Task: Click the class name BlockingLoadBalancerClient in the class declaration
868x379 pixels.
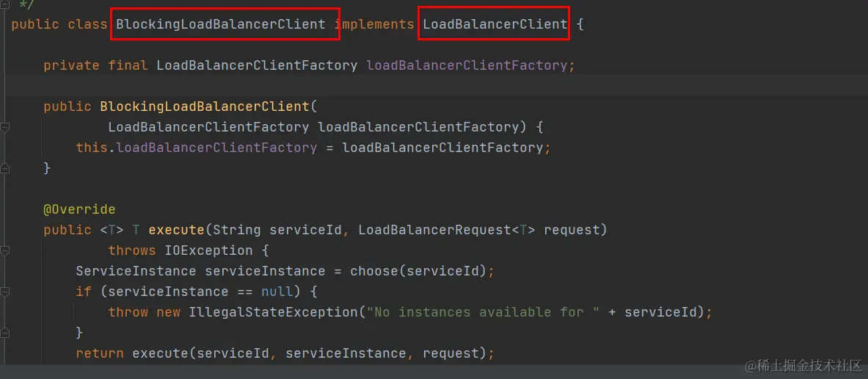Action: click(x=221, y=24)
